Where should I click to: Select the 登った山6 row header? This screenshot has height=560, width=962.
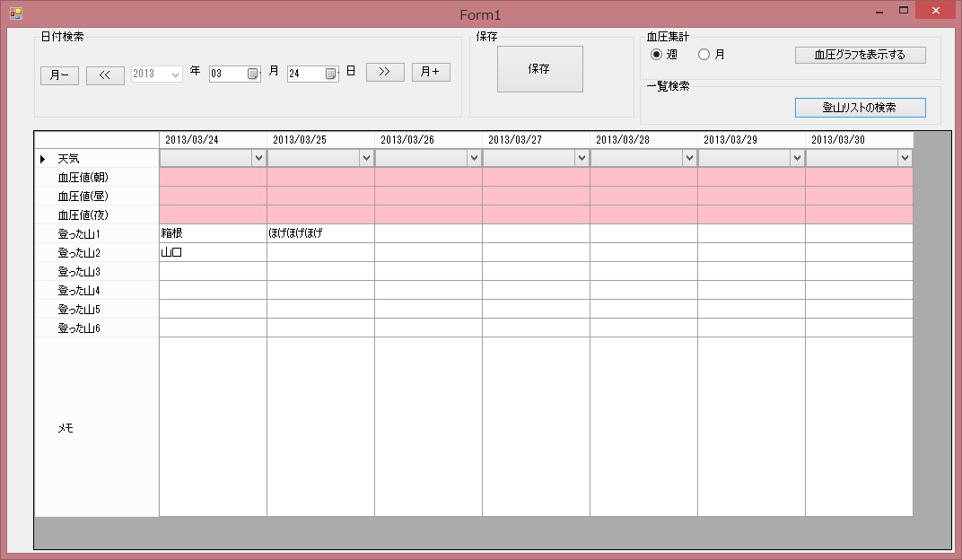click(97, 328)
